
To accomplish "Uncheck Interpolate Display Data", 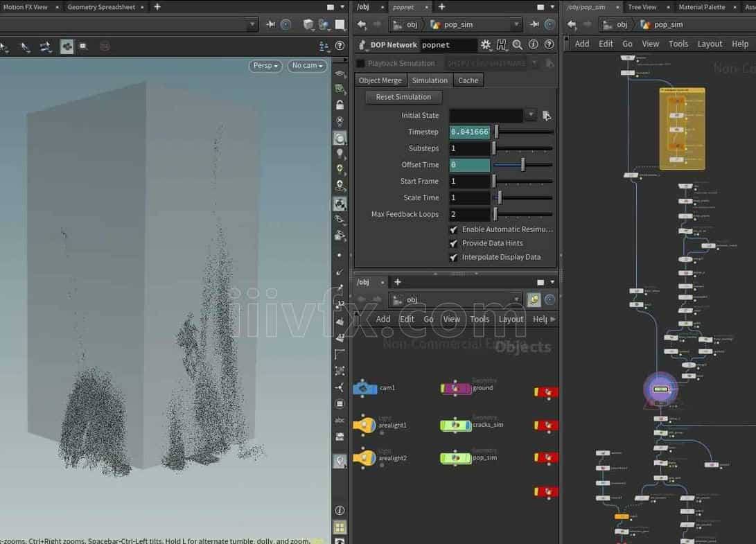I will pyautogui.click(x=454, y=258).
